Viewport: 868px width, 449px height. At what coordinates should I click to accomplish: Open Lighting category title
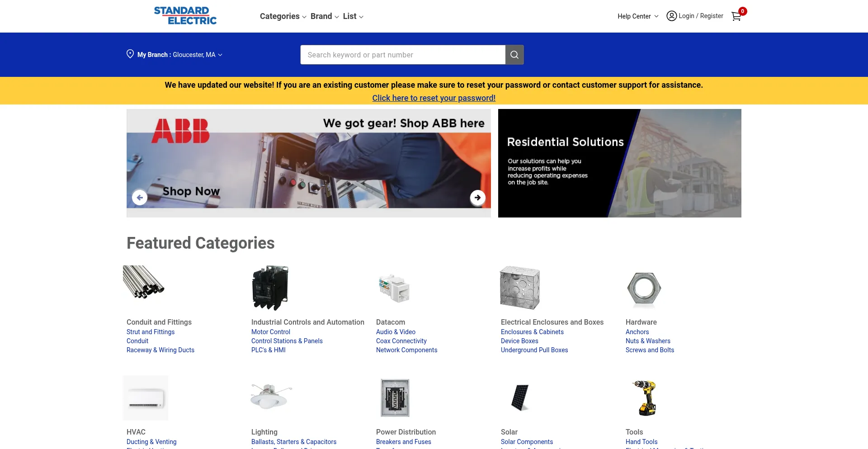(x=264, y=432)
